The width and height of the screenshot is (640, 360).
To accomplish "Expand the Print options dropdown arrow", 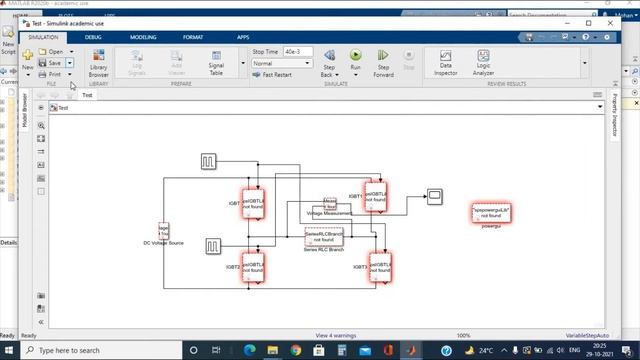I will coord(70,74).
